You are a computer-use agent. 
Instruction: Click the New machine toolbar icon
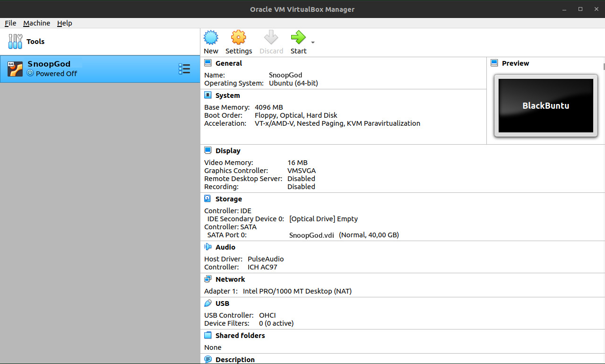pos(211,37)
